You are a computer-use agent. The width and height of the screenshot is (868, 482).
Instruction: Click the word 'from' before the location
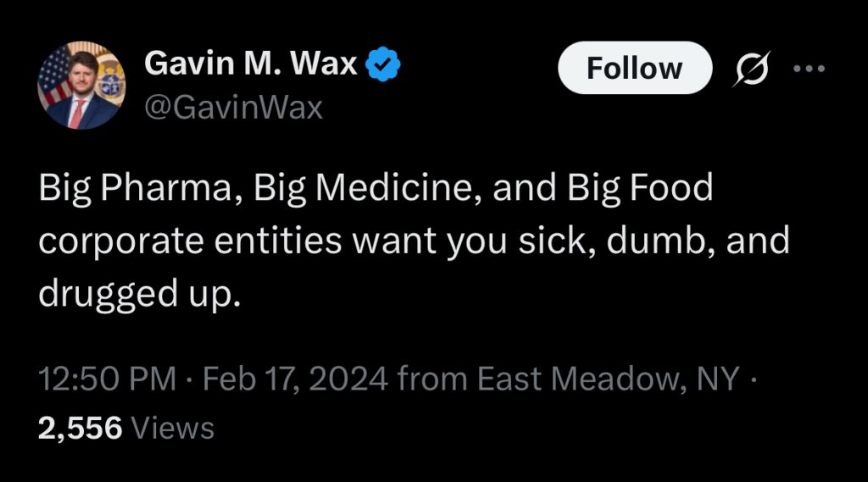click(431, 379)
